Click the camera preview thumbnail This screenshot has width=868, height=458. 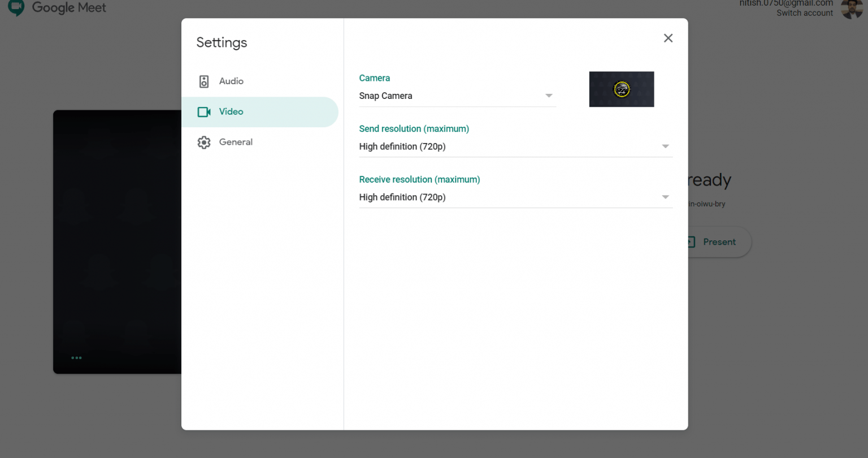(x=621, y=89)
